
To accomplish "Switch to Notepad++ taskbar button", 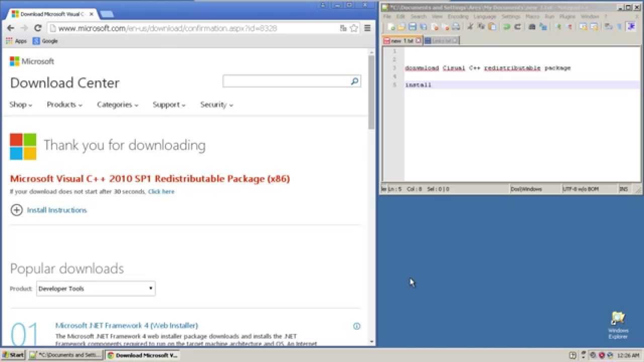I will [x=65, y=355].
